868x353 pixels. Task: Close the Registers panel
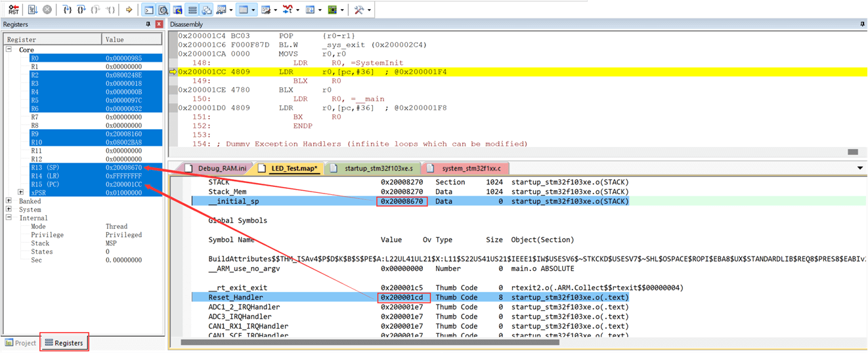158,24
